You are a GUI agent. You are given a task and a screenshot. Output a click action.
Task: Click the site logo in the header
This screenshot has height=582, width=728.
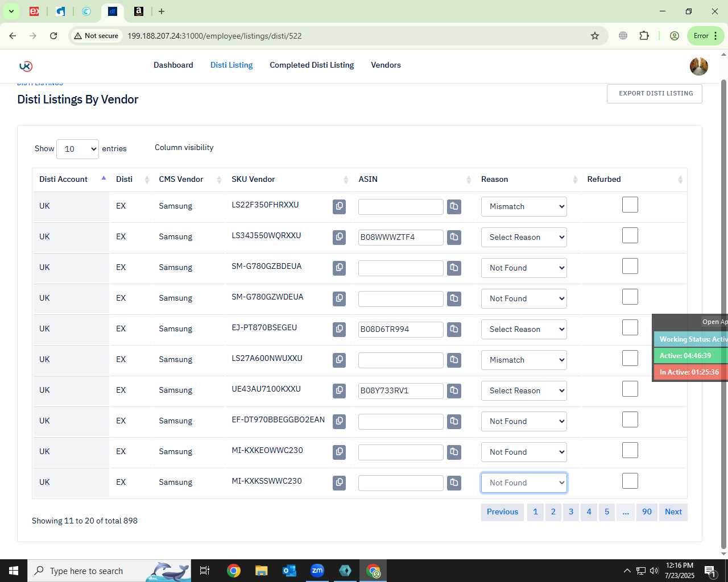pos(26,66)
